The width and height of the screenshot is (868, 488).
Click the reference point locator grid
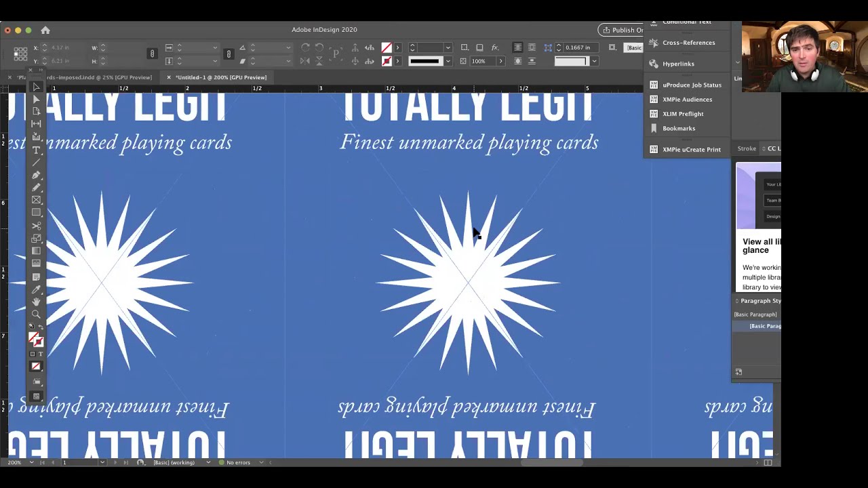pos(20,54)
